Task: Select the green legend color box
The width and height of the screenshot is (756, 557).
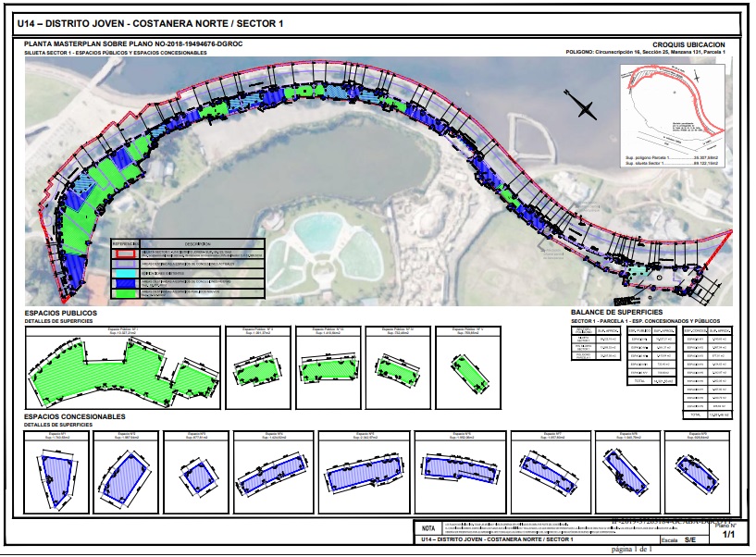Action: (125, 292)
